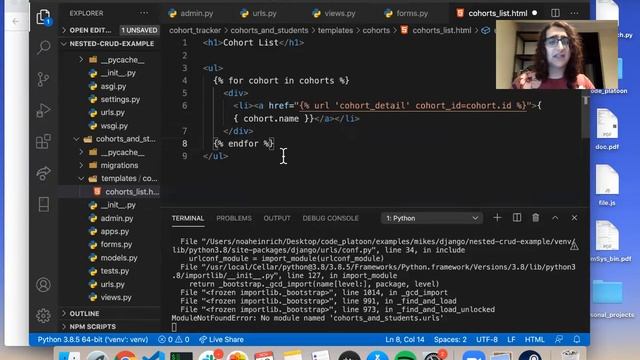Screen dimensions: 640x360
Task: Select the cohorts_list.html editor tab
Action: pyautogui.click(x=497, y=13)
